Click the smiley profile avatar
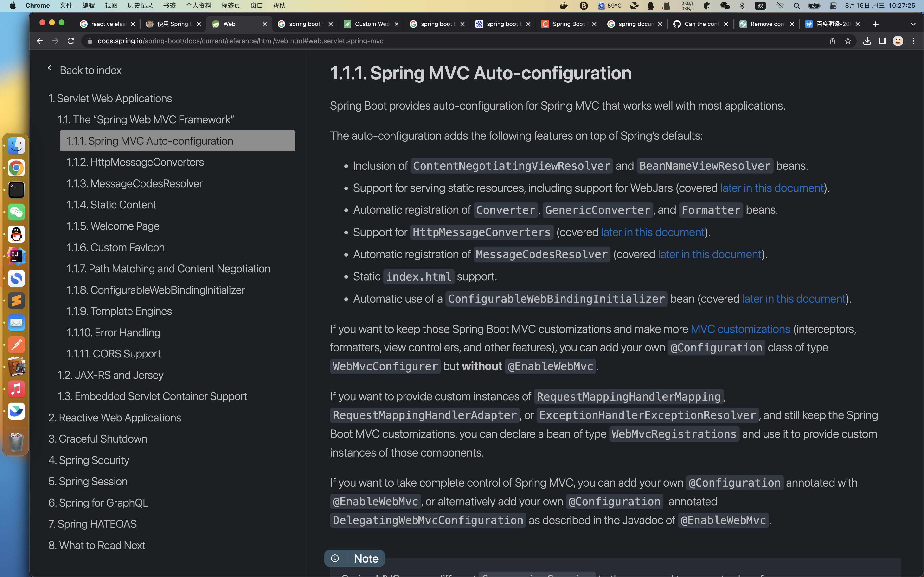924x577 pixels. pyautogui.click(x=898, y=41)
